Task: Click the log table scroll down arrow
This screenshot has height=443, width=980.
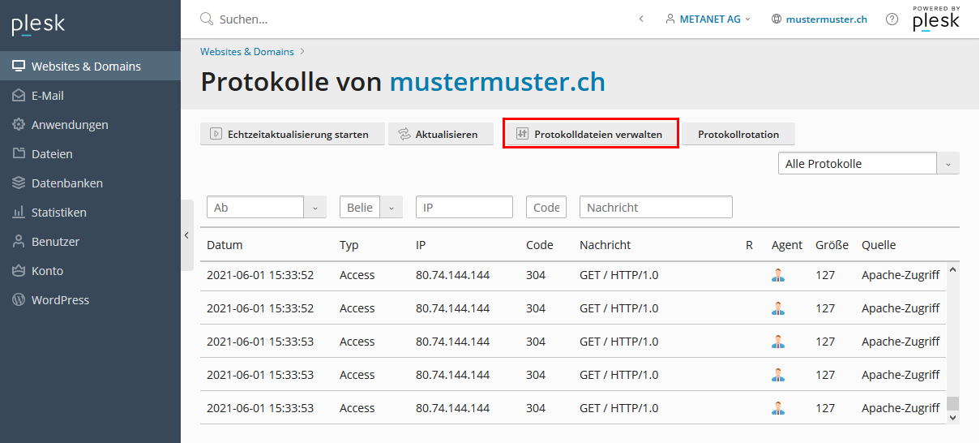Action: click(x=952, y=417)
